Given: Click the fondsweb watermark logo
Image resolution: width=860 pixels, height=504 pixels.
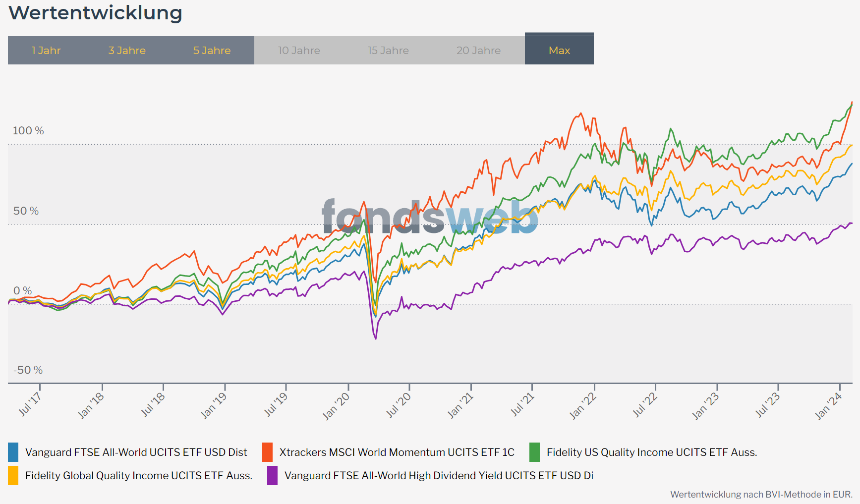Looking at the screenshot, I should (x=429, y=216).
